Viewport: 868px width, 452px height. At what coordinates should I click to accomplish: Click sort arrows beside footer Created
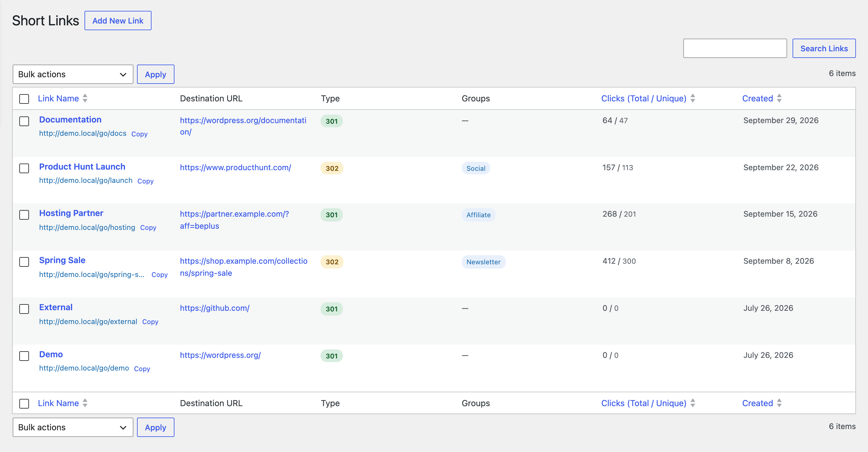[x=779, y=403]
